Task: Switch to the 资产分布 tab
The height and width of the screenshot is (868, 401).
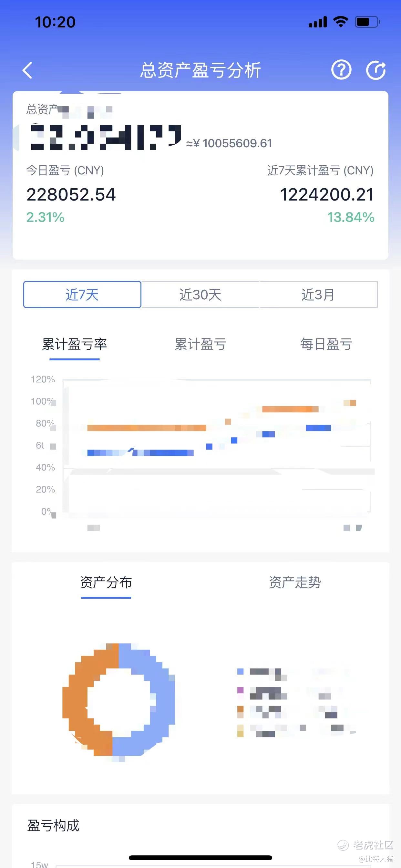Action: pos(106,583)
